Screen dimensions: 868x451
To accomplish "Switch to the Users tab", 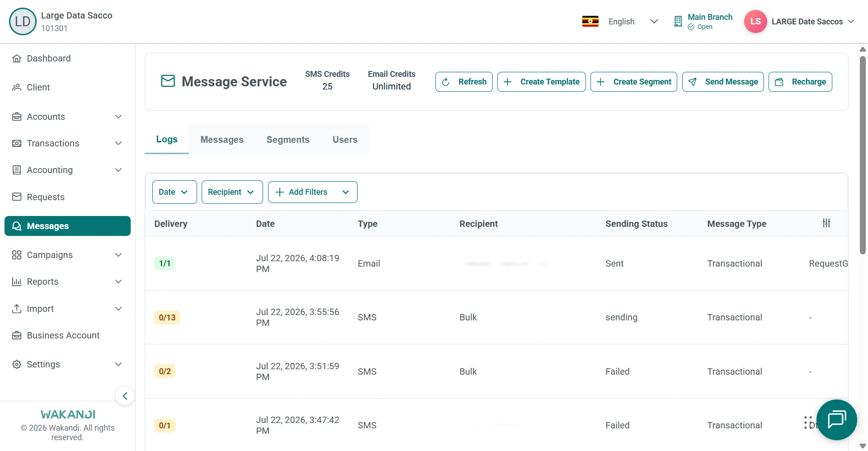I will tap(345, 140).
